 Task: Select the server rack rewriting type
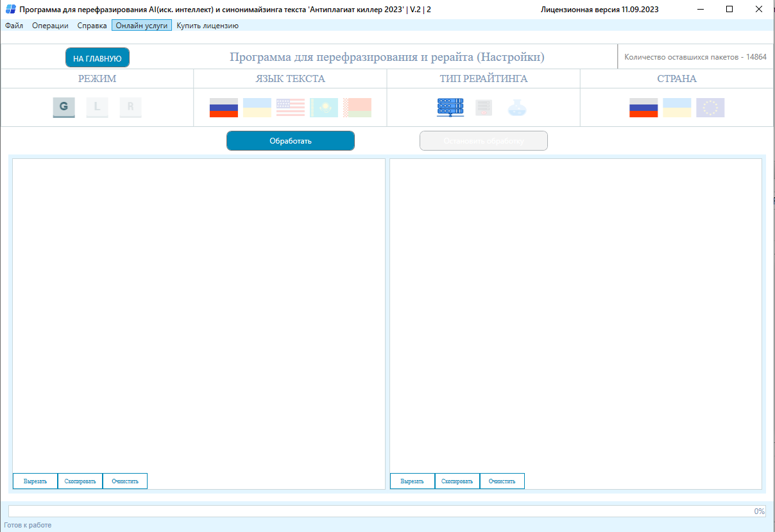(450, 107)
